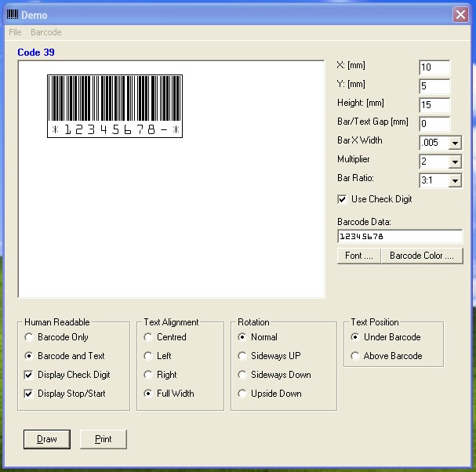
Task: Click the Draw button
Action: point(47,439)
